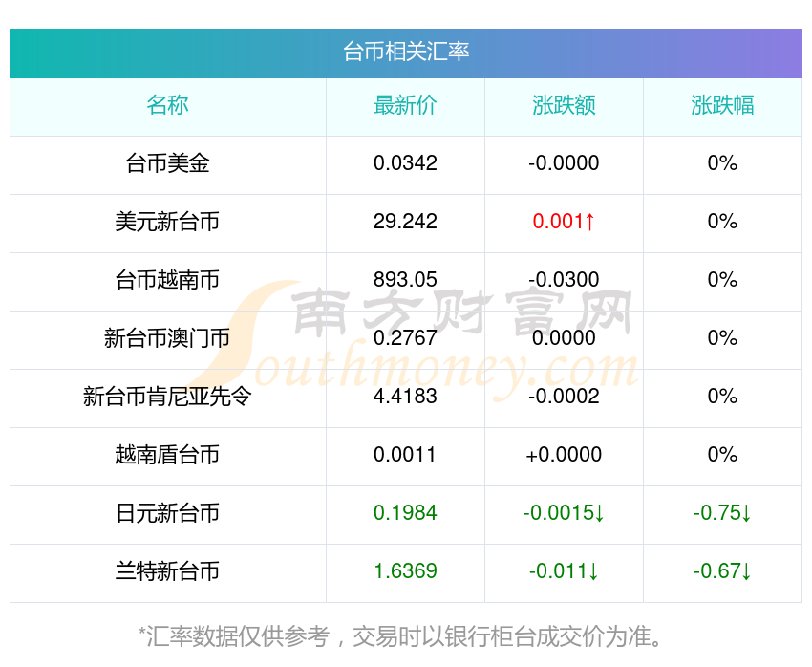812x667 pixels.
Task: Select the 名称 column header
Action: coord(167,105)
